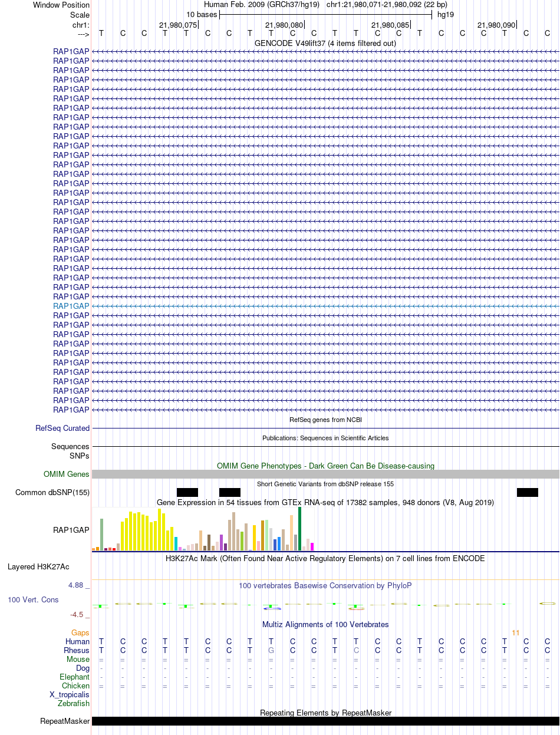Click the gray OMIM Genes item bar

click(325, 474)
